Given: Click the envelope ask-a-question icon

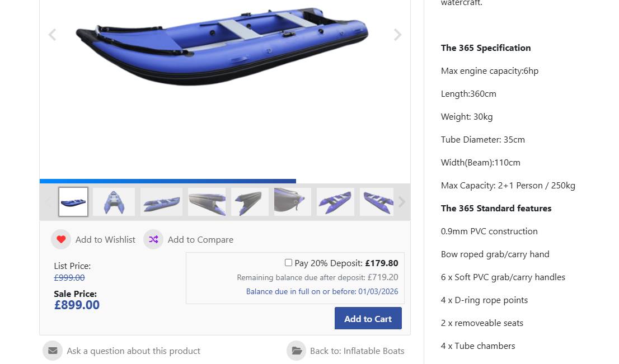Looking at the screenshot, I should click(x=53, y=351).
